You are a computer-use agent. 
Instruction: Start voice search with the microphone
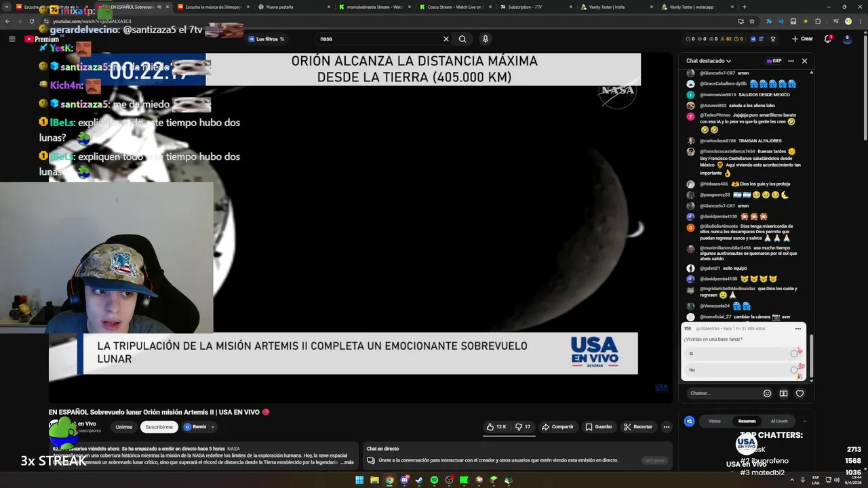click(485, 39)
